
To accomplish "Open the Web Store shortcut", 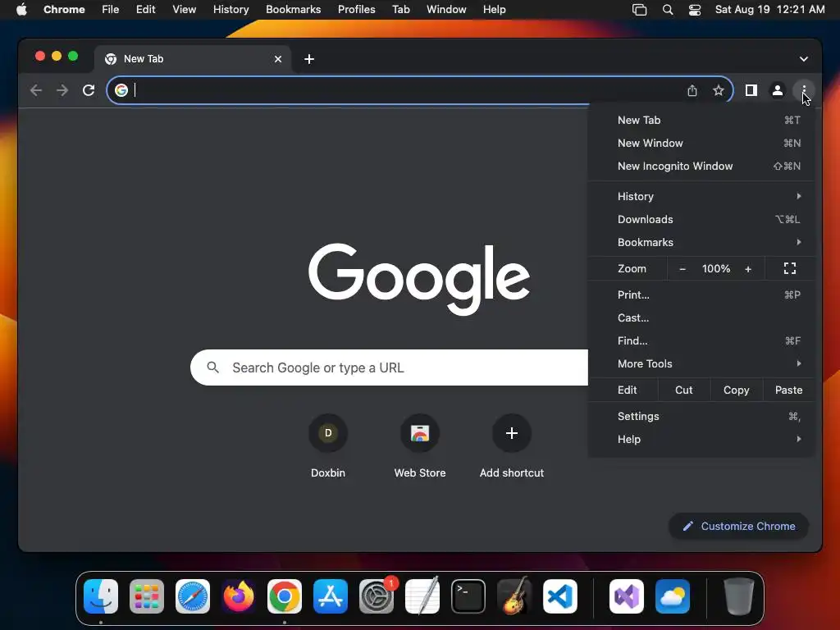I will (x=420, y=445).
